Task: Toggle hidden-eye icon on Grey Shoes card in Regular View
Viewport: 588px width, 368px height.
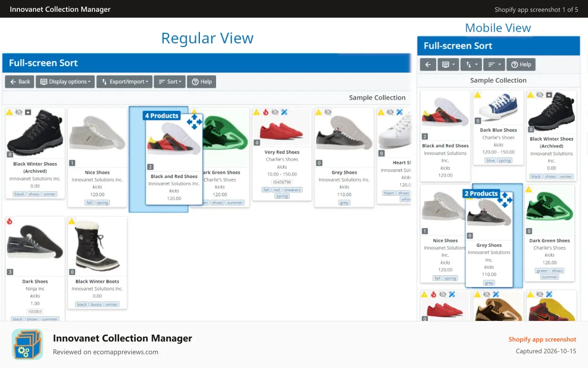Action: pos(328,112)
